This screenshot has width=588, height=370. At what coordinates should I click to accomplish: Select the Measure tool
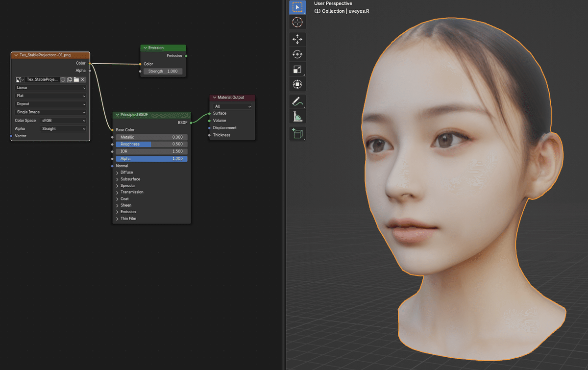click(x=297, y=116)
